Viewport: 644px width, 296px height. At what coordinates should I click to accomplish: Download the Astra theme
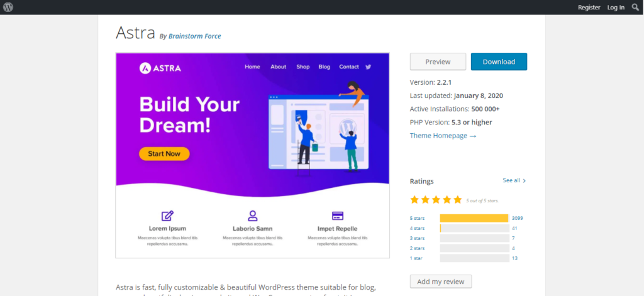(499, 62)
